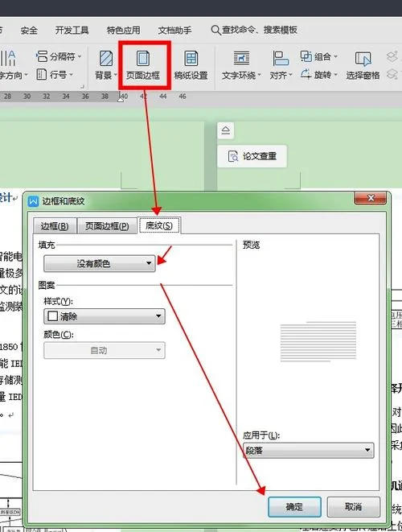Open the 样式 pattern style dropdown
Viewport: 402px width, 532px height.
coord(105,316)
